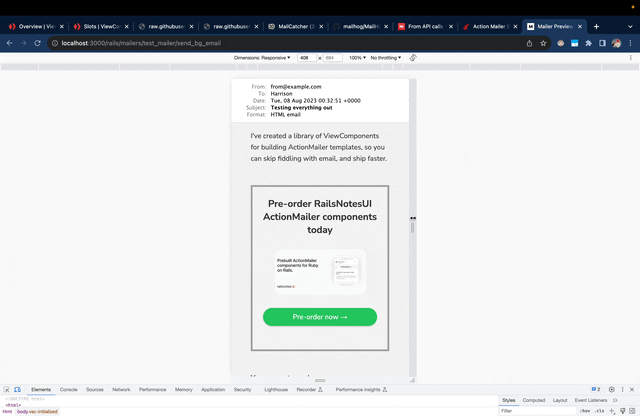Viewport: 640px width, 416px height.
Task: Open the Lighthouse panel
Action: point(276,389)
